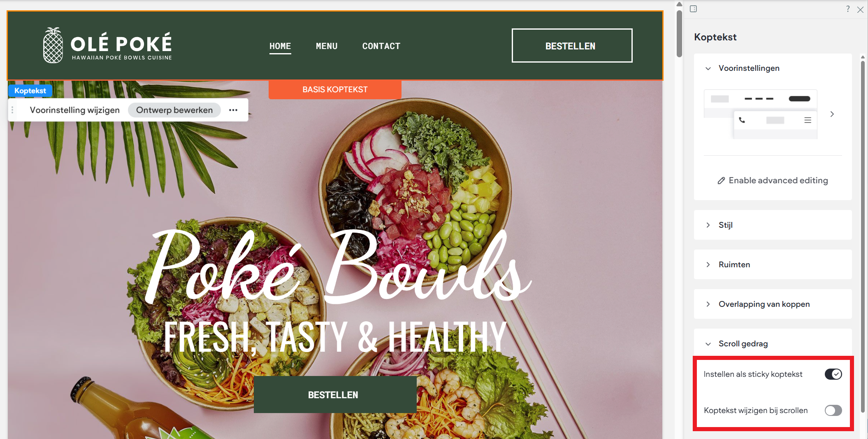This screenshot has height=439, width=868.
Task: Click Ontwerp bewerken button
Action: point(174,110)
